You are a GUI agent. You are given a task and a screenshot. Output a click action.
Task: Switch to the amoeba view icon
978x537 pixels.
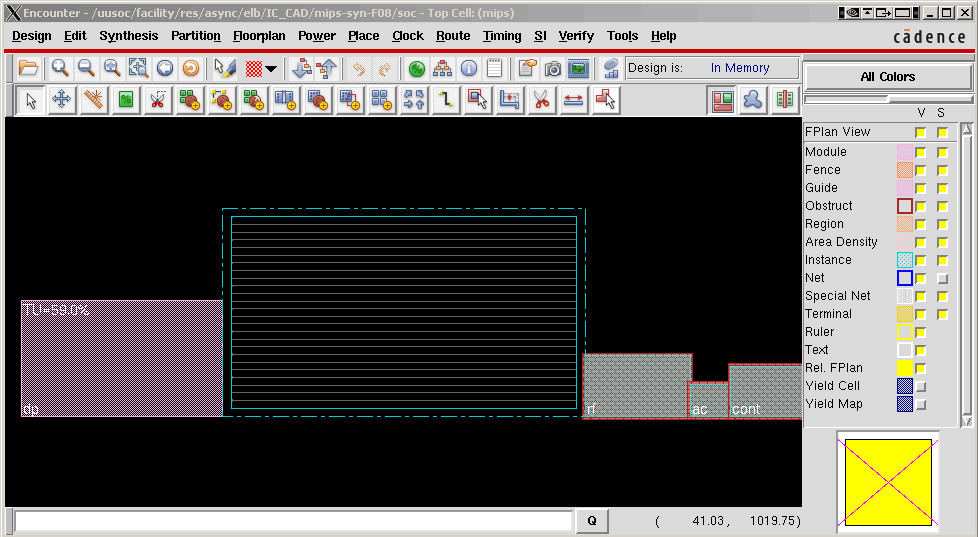pos(753,100)
